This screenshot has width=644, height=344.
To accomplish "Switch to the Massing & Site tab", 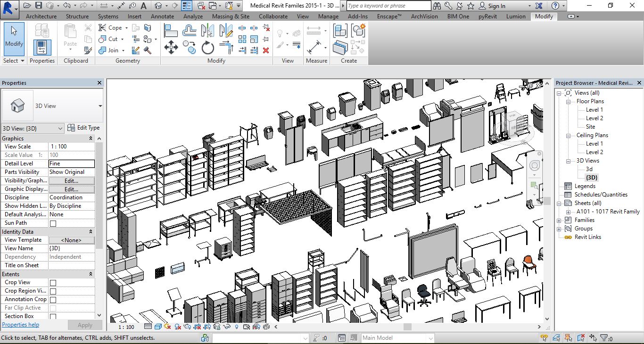I will pos(231,16).
